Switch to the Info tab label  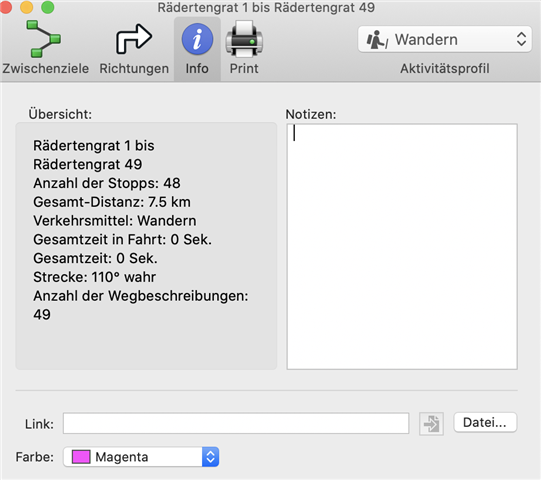(197, 68)
